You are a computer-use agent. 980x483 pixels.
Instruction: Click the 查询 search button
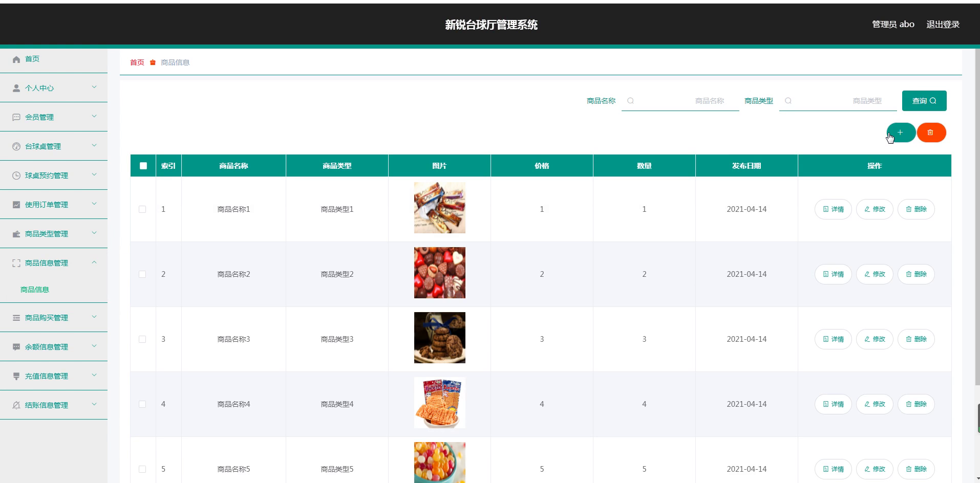point(924,101)
